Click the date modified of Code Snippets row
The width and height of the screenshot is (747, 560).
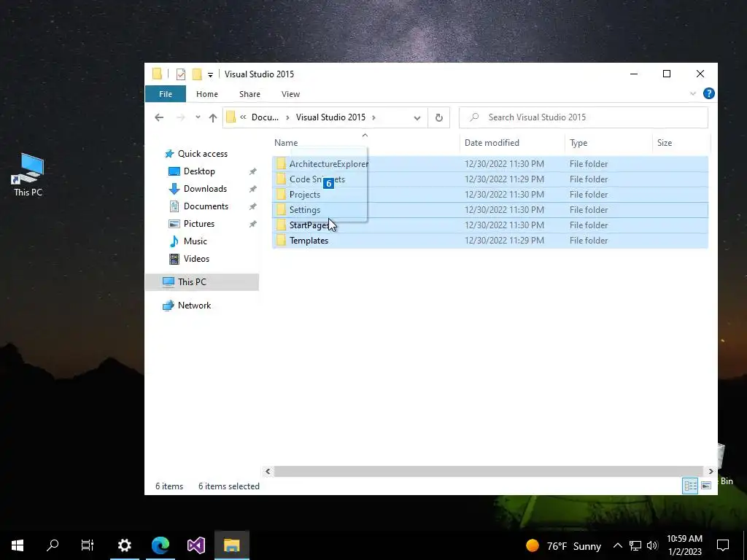[x=504, y=179]
